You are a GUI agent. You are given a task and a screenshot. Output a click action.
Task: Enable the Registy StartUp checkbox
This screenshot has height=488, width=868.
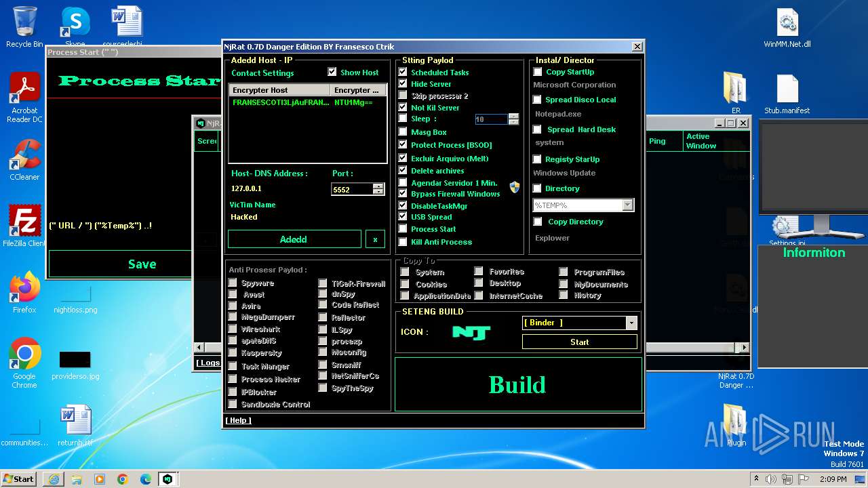(538, 159)
